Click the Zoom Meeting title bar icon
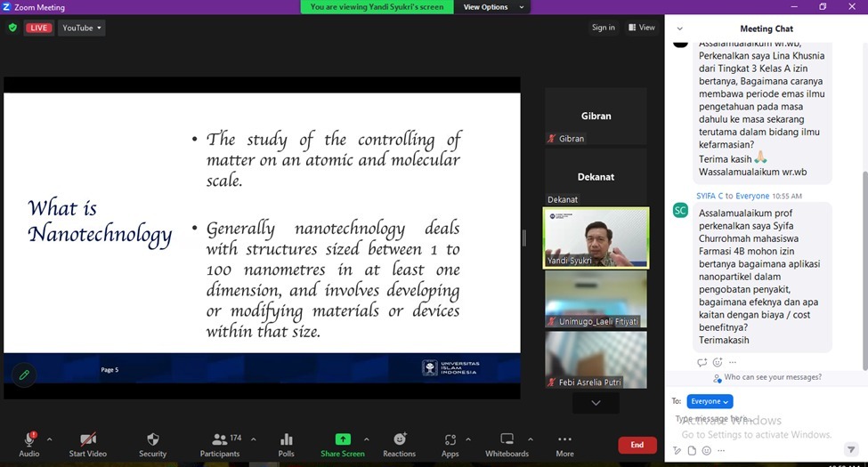Screen dimensions: 868x467 [x=6, y=7]
